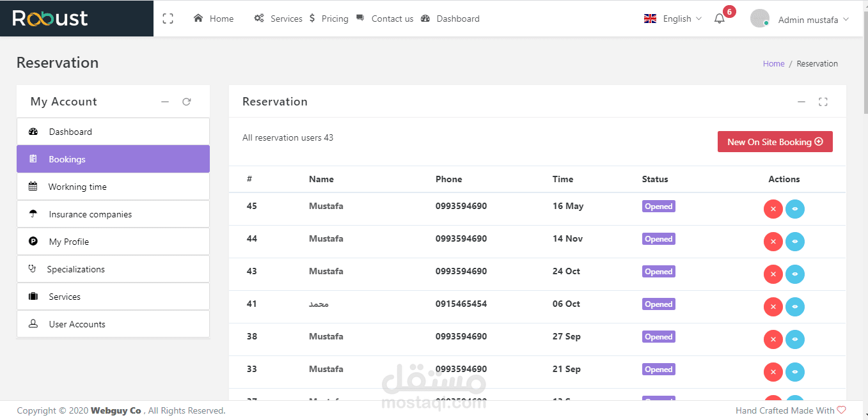Go to Home breadcrumb link
This screenshot has height=420, width=868.
tap(773, 64)
